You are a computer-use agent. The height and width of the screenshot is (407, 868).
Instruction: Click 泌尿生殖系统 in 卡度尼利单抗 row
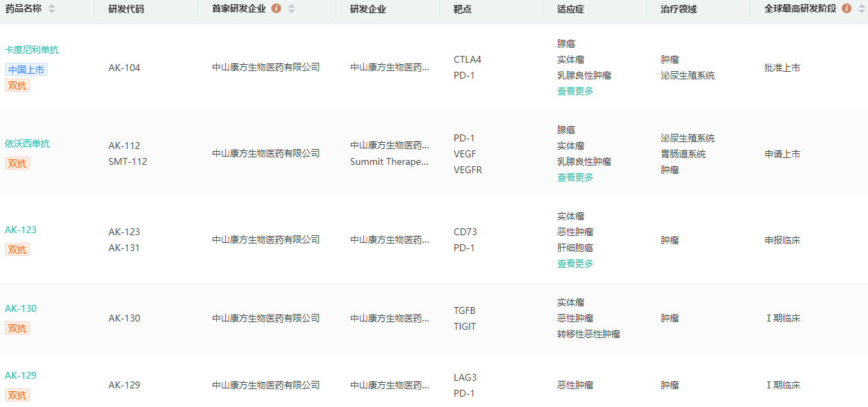688,75
